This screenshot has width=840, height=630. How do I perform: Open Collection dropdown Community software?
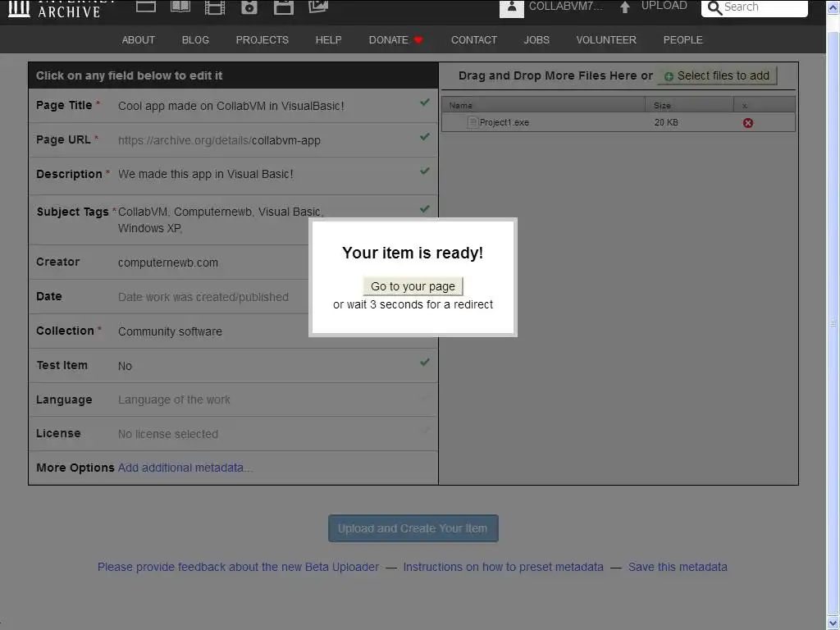click(x=170, y=331)
